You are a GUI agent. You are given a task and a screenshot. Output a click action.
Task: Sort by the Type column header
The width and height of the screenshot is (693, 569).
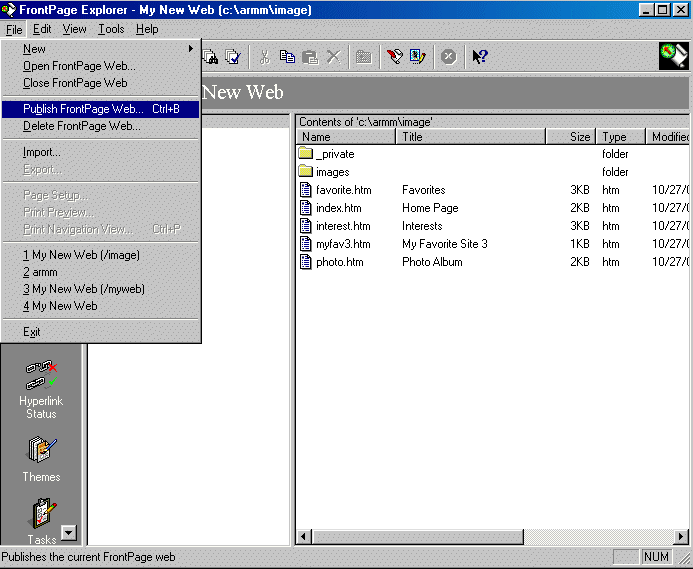pos(621,137)
